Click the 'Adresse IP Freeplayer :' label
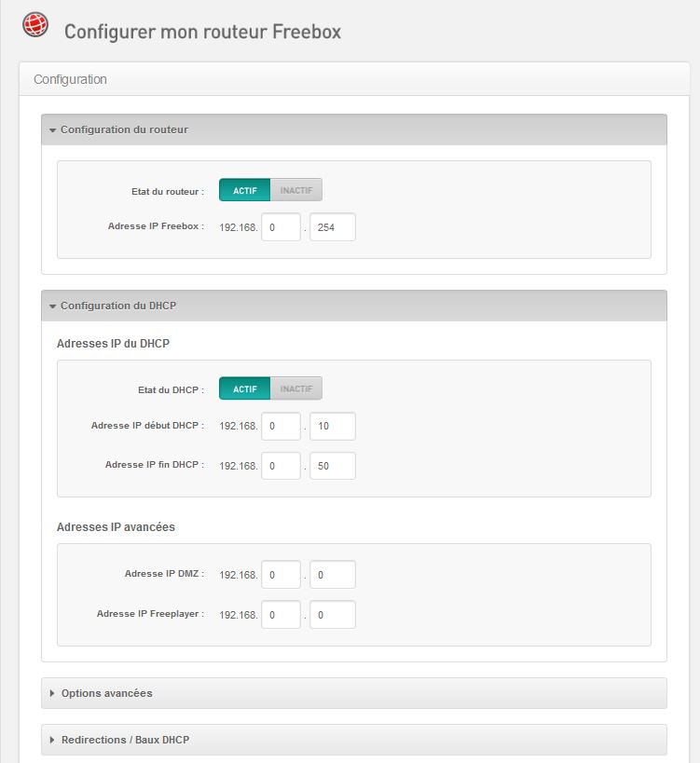This screenshot has width=700, height=763. pyautogui.click(x=150, y=614)
